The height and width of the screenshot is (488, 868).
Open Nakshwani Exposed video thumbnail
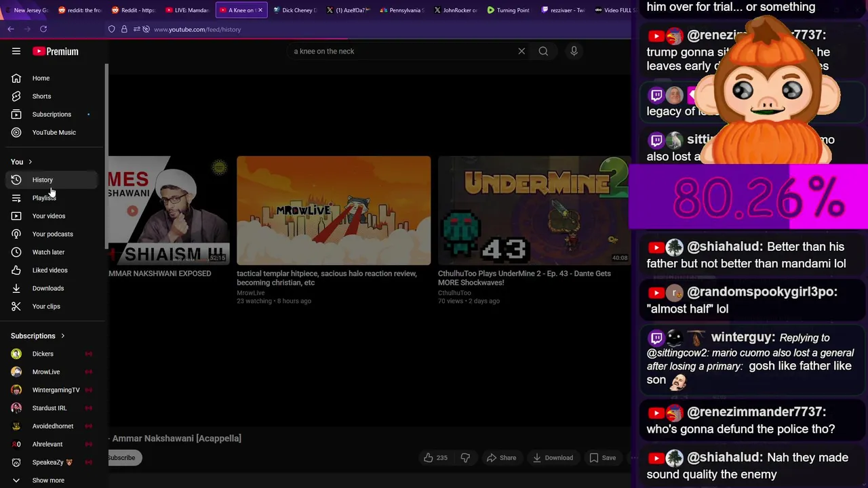169,210
